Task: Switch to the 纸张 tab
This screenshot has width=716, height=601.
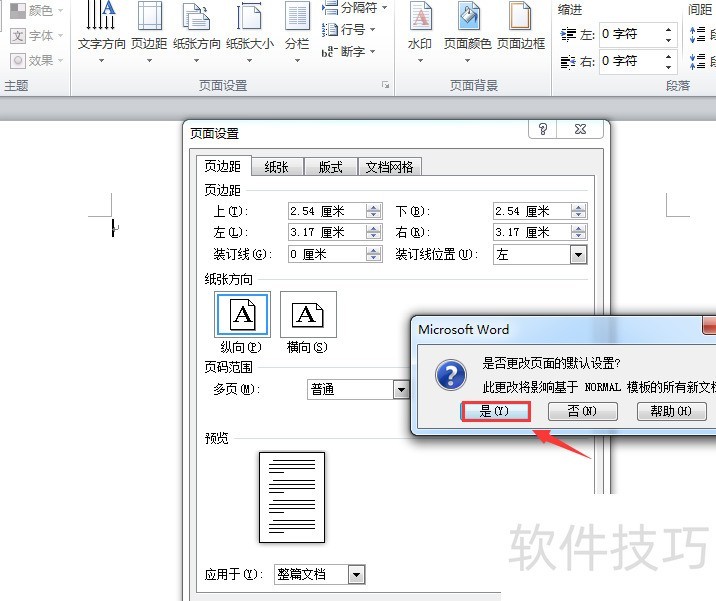Action: [x=277, y=167]
